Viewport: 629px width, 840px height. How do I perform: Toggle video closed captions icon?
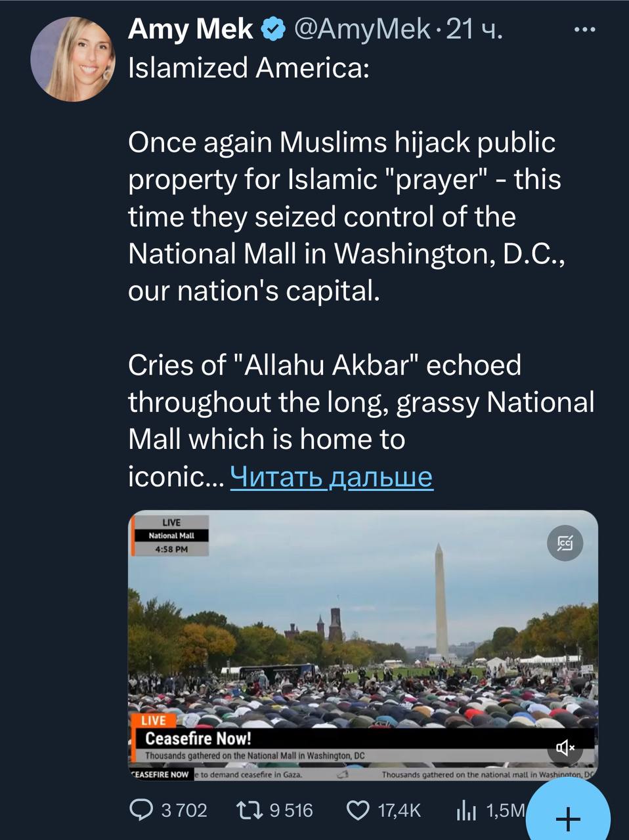[565, 543]
